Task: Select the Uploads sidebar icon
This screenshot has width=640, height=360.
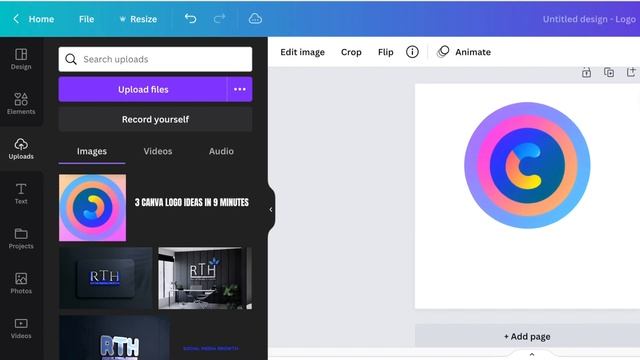Action: click(x=21, y=148)
